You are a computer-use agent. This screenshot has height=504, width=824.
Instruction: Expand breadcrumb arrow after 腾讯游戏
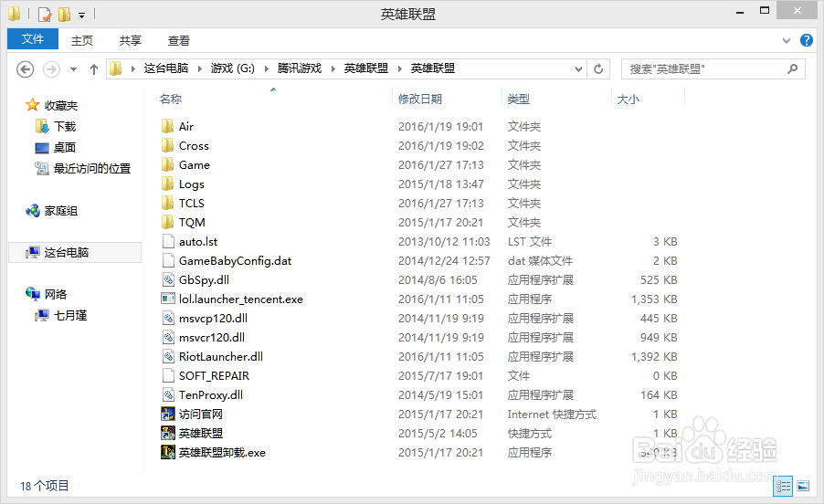[x=333, y=68]
